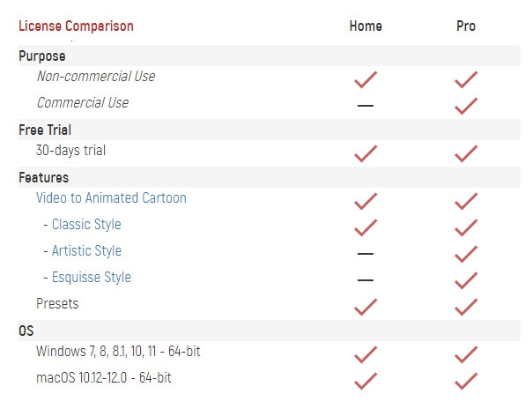This screenshot has width=532, height=409.
Task: Click Home checkmark for Non-commercial Use
Action: click(x=366, y=80)
